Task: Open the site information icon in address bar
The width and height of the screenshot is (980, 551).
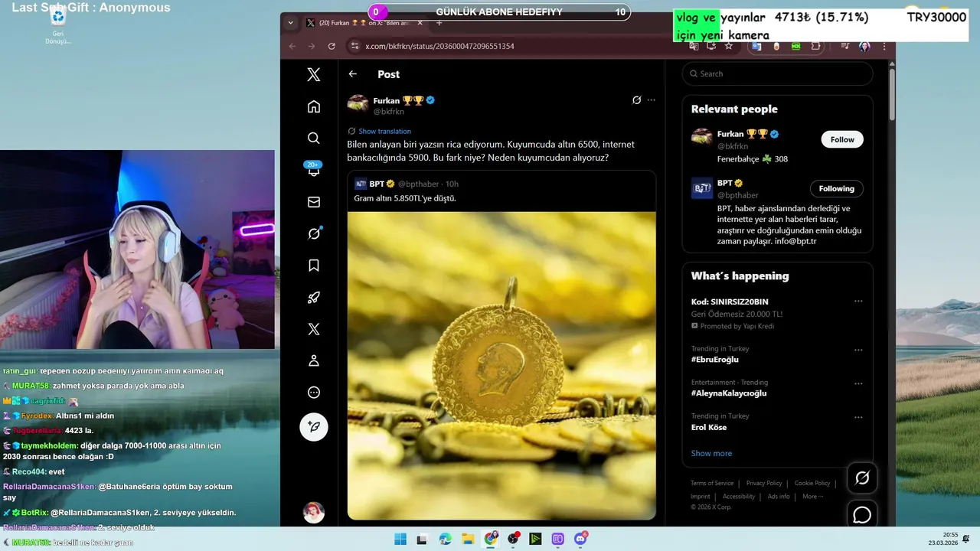Action: (x=354, y=46)
